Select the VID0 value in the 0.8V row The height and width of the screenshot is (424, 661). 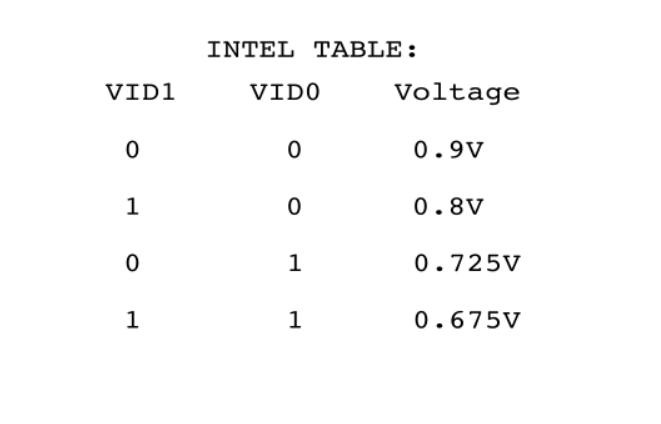293,209
